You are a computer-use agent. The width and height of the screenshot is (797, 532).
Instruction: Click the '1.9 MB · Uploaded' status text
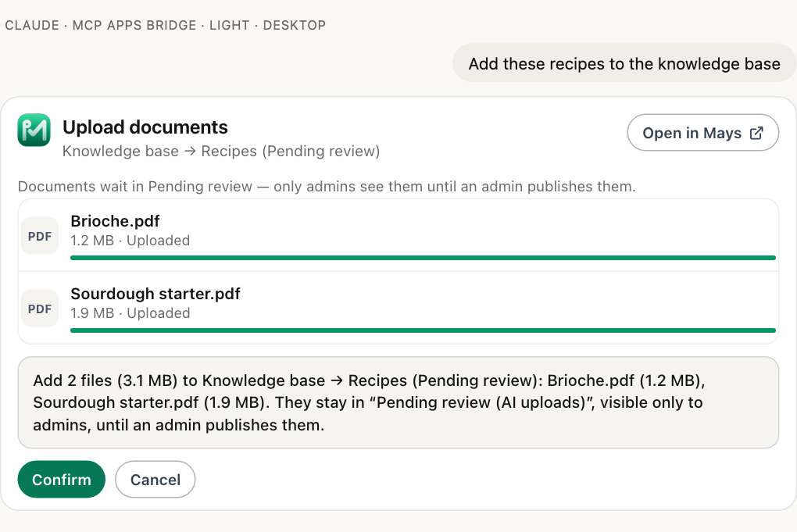(130, 313)
